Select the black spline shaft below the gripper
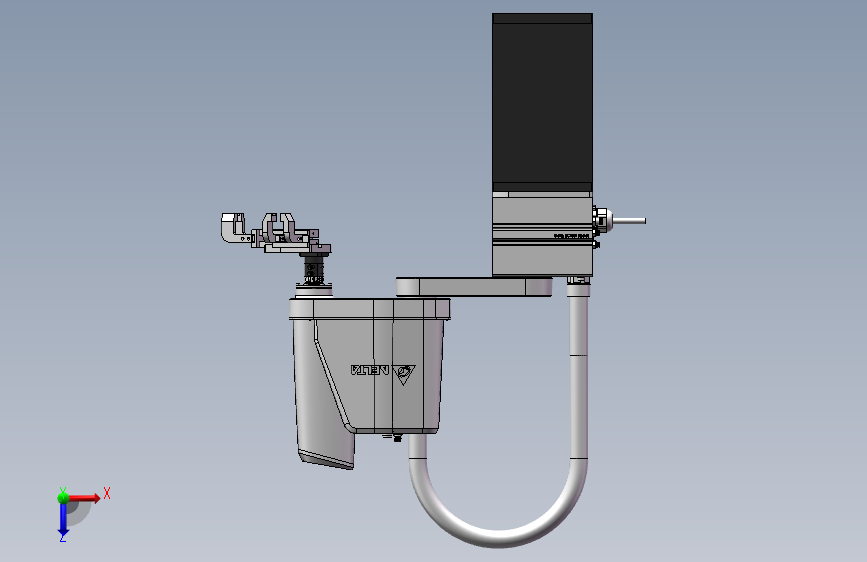The width and height of the screenshot is (867, 562). (314, 270)
